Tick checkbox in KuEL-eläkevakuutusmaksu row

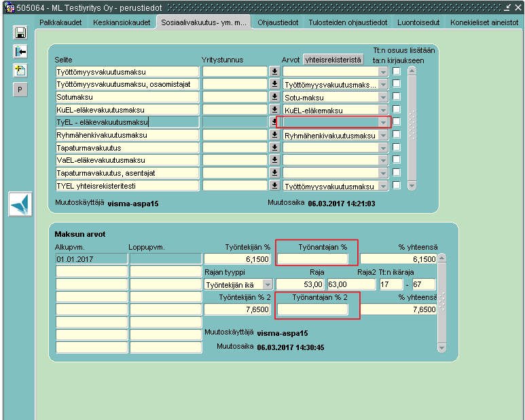[397, 109]
